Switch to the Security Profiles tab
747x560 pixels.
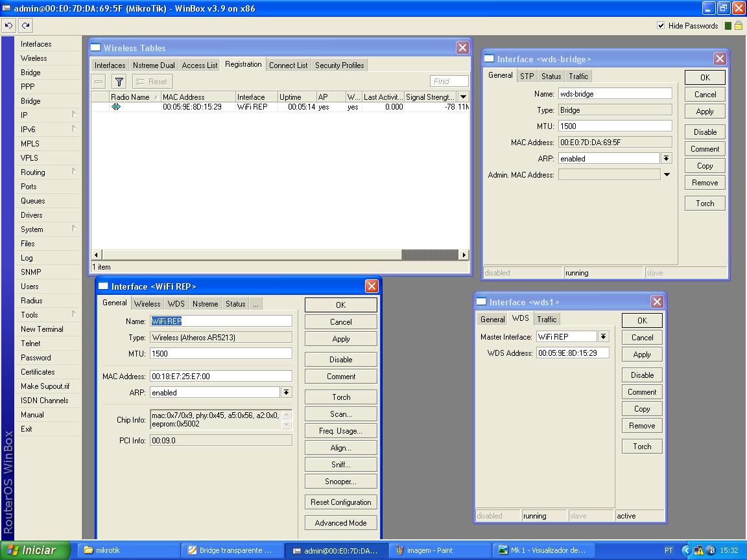pos(340,65)
